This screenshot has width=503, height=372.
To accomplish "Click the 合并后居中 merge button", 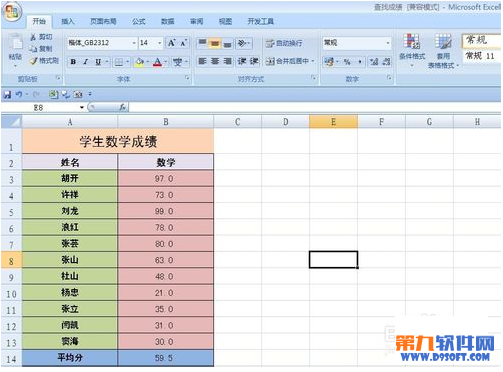I will (x=290, y=61).
